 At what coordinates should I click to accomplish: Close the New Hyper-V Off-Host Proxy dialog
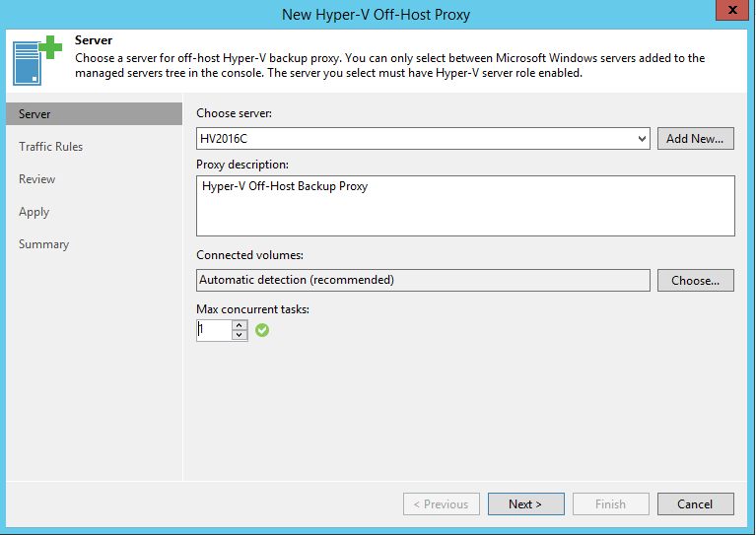tap(728, 11)
